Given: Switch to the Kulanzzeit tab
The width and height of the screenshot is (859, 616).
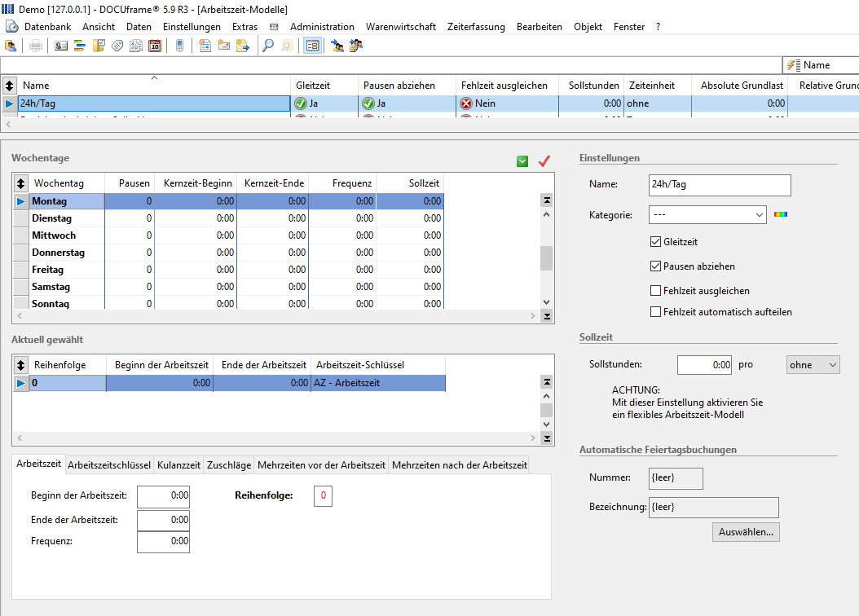Looking at the screenshot, I should click(178, 465).
